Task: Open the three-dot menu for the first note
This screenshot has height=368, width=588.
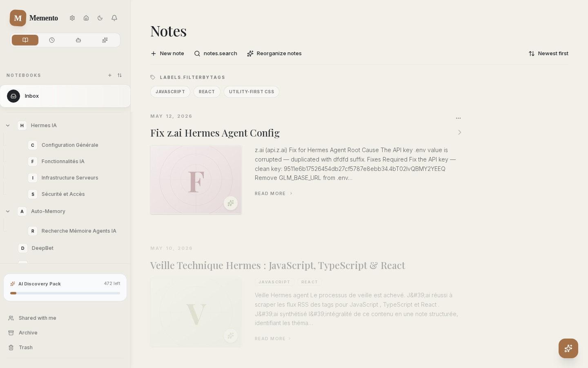Action: pos(458,118)
